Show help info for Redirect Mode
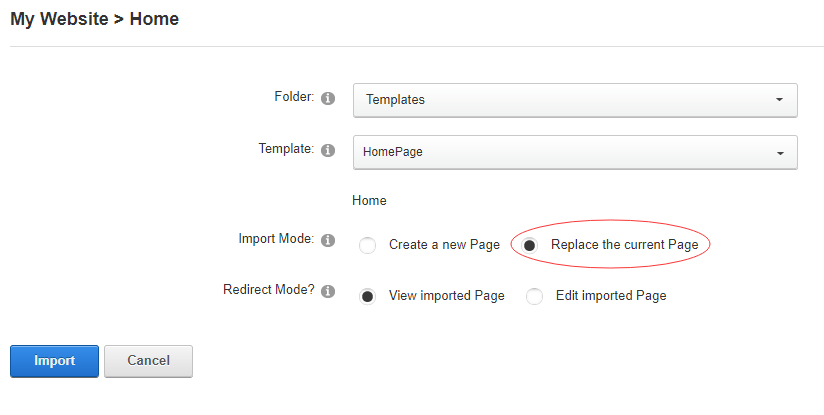Viewport: 824px width, 415px height. click(328, 292)
